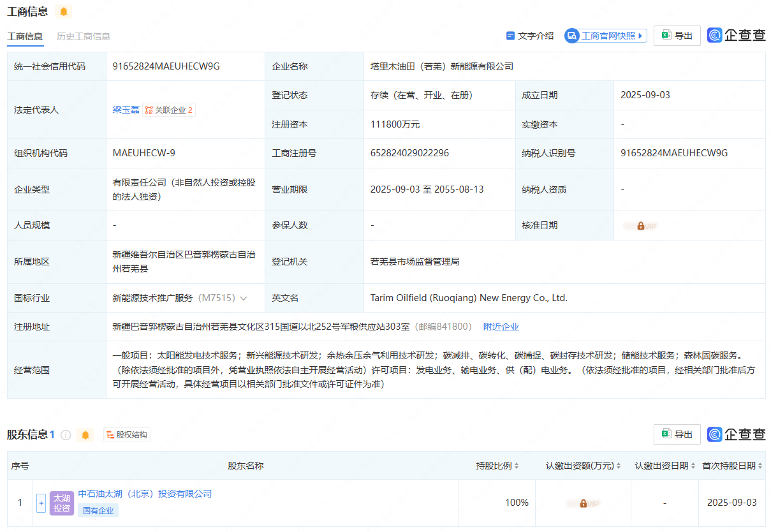Screen dimensions: 771x532
Task: Click the 企业类型 value 有限责任公司
Action: (184, 189)
